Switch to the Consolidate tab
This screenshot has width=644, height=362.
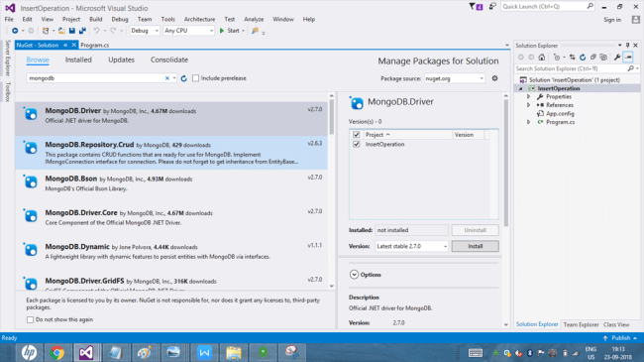click(169, 60)
